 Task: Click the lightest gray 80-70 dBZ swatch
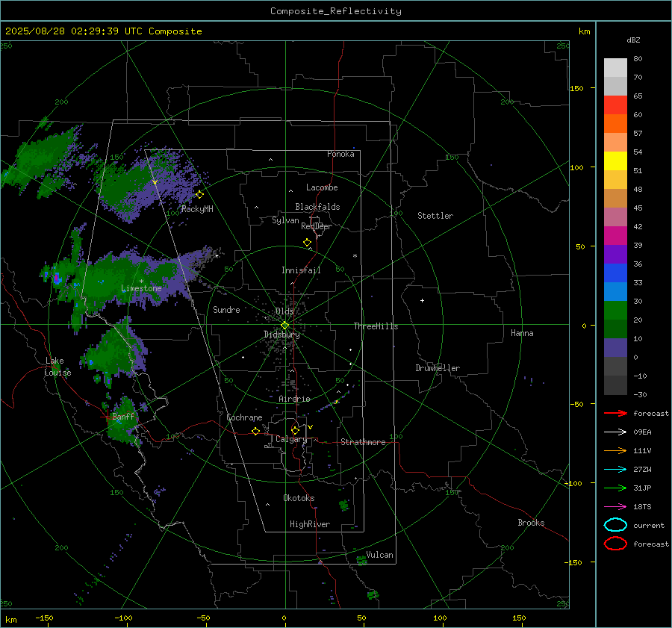(615, 68)
